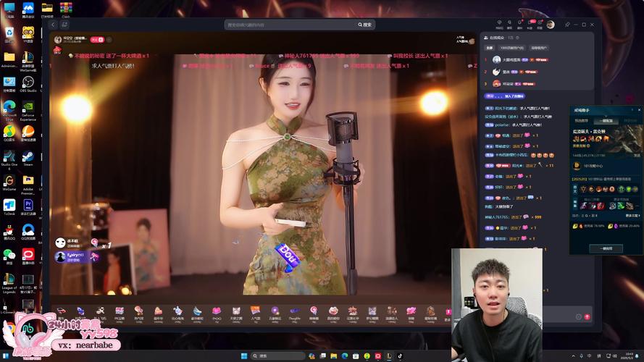Click the back arrow in the YY title bar
Viewport: 644px width, 362px height.
pyautogui.click(x=54, y=25)
